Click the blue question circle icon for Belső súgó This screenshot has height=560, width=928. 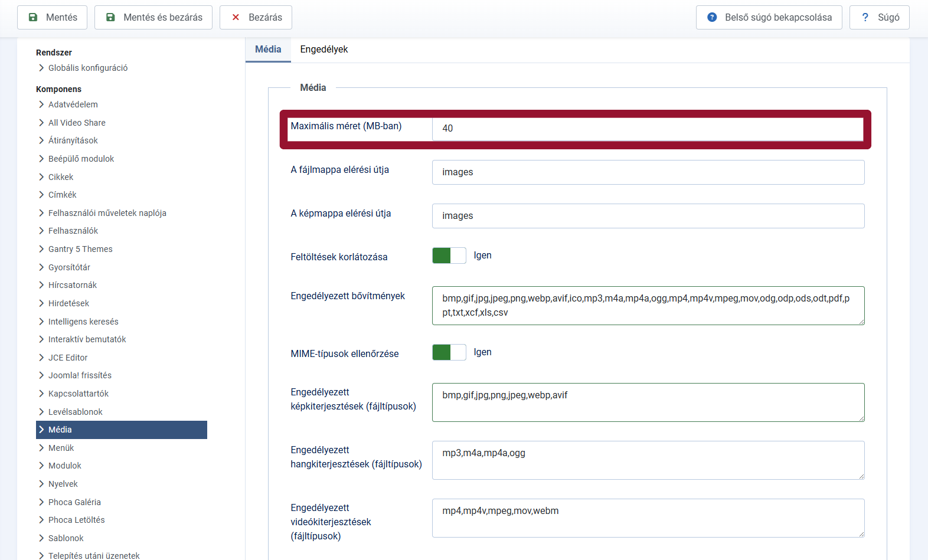(712, 18)
